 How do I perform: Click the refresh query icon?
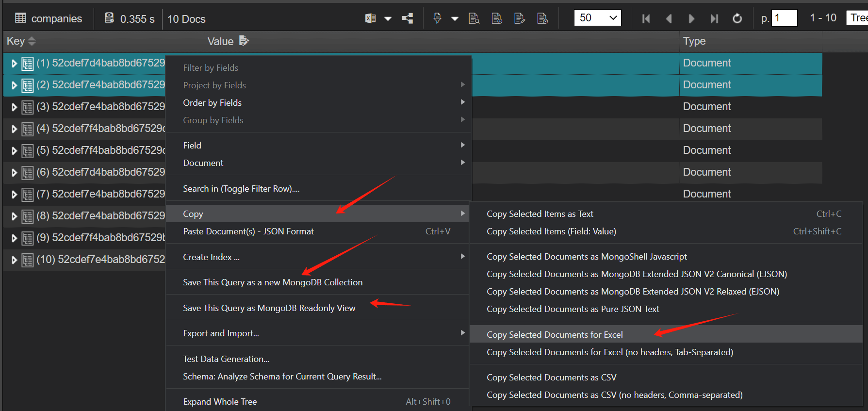(737, 18)
